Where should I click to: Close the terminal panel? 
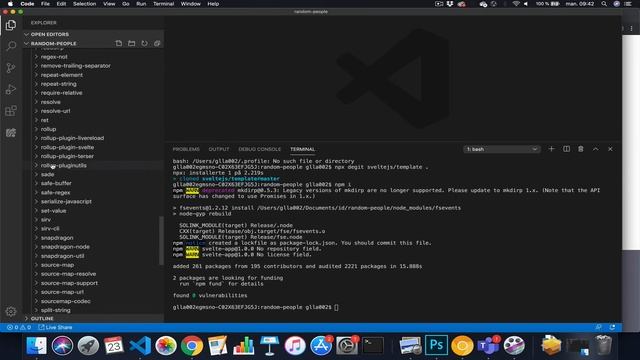click(610, 149)
